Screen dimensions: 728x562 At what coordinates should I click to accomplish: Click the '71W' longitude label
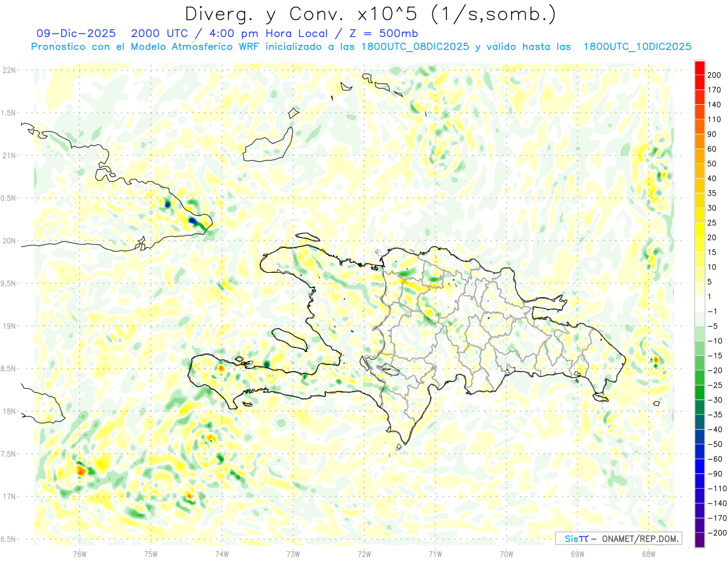[x=435, y=554]
